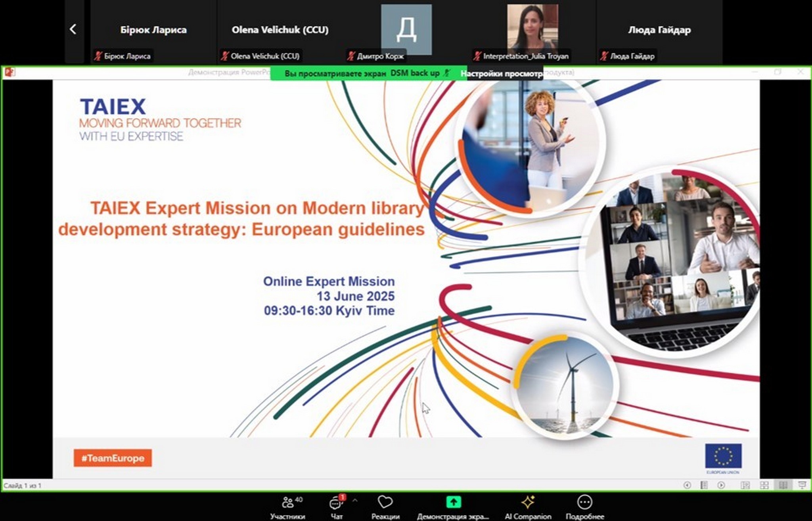812x521 pixels.
Task: Click the muted mic icon for Люда Гайдар
Action: click(x=604, y=56)
